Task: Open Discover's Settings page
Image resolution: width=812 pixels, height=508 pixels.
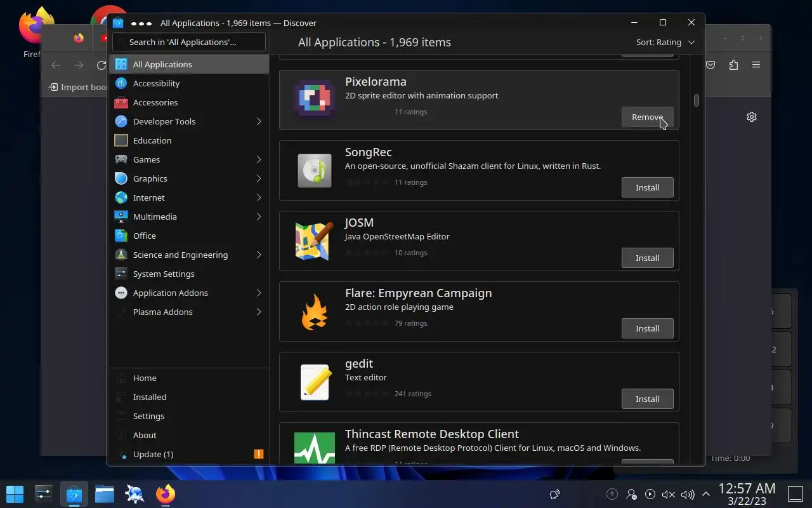Action: click(x=189, y=416)
